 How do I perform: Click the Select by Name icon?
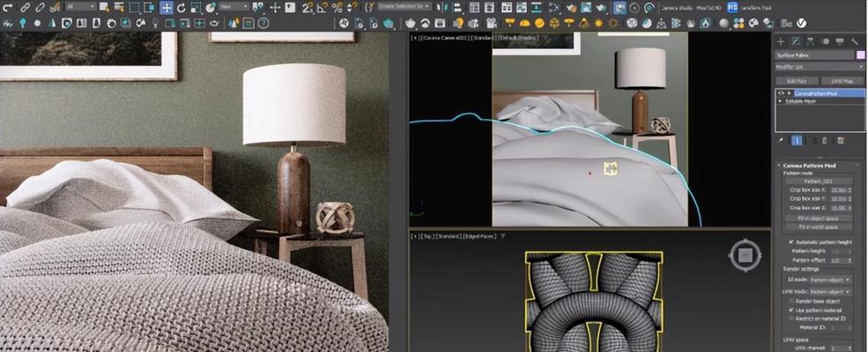(x=120, y=8)
